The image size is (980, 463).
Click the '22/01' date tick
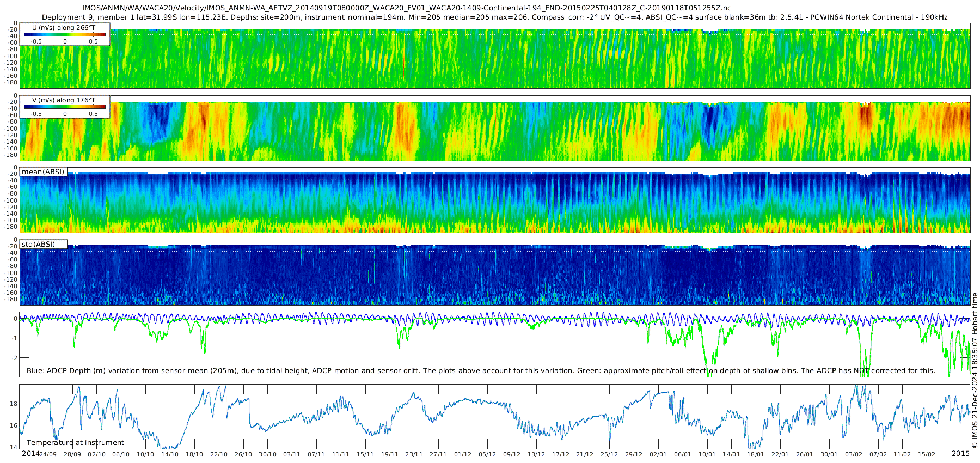(780, 454)
